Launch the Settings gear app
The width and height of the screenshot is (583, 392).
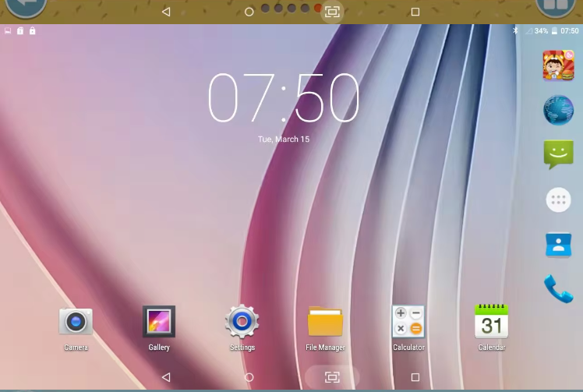click(242, 321)
